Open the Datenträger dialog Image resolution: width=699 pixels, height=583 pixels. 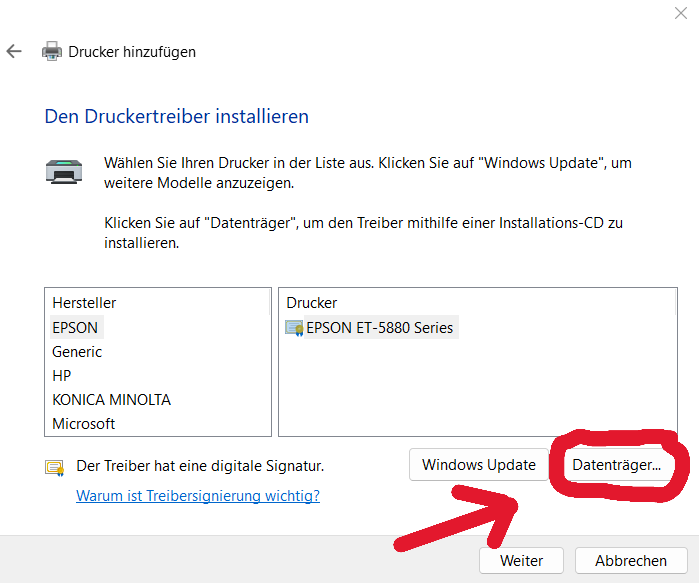click(616, 465)
